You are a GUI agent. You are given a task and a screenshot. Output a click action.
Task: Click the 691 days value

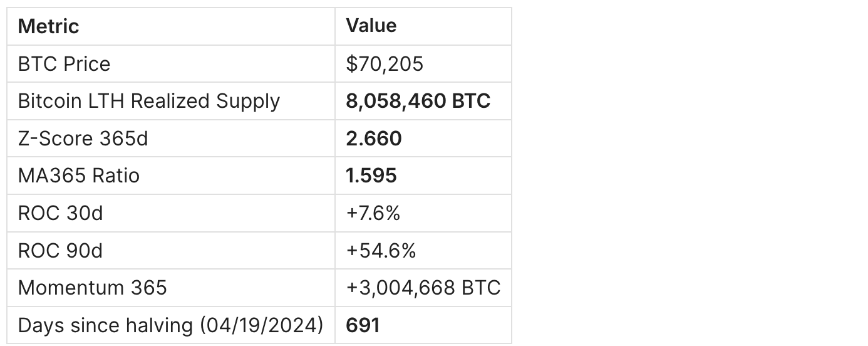coord(363,325)
